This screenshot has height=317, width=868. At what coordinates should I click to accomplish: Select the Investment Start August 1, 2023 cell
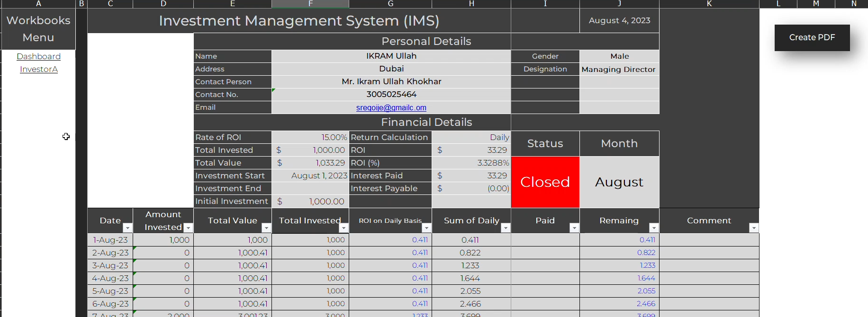point(310,176)
